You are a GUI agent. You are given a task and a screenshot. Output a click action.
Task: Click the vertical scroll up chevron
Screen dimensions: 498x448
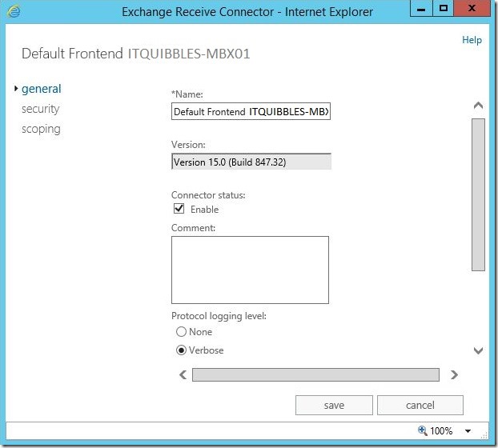click(x=478, y=106)
